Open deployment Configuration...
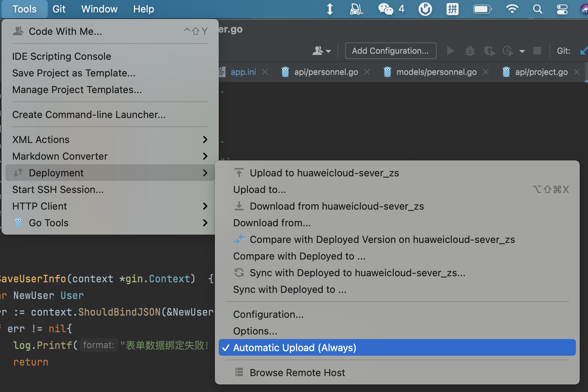The height and width of the screenshot is (392, 588). [397, 314]
